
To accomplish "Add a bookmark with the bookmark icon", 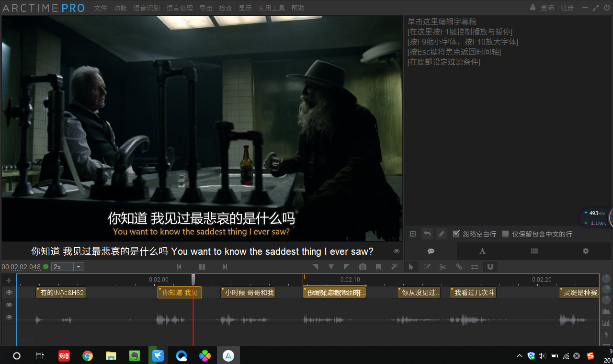I will tap(378, 267).
